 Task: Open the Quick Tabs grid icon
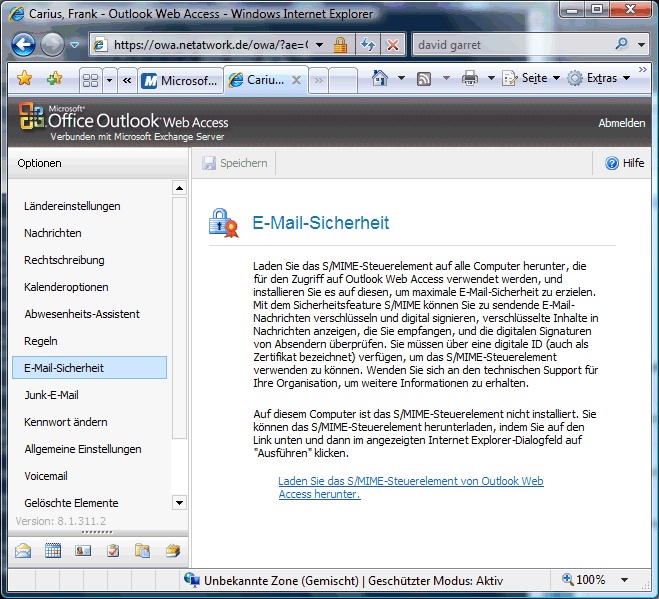coord(91,80)
